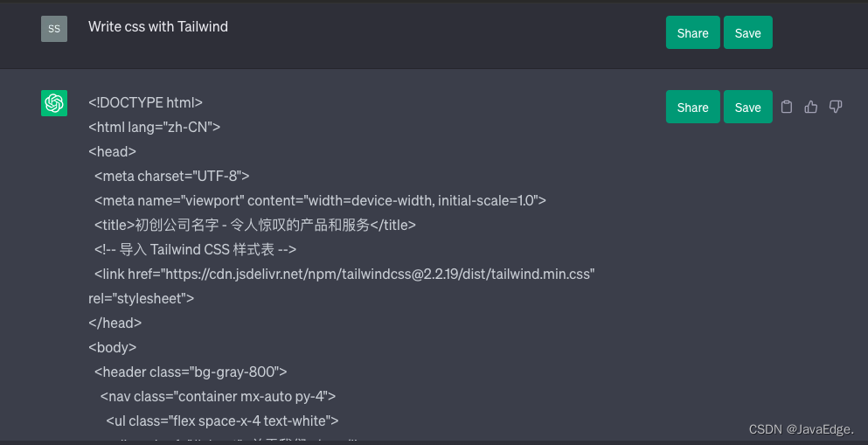Image resolution: width=868 pixels, height=445 pixels.
Task: Give the response a thumbs down
Action: click(x=836, y=107)
